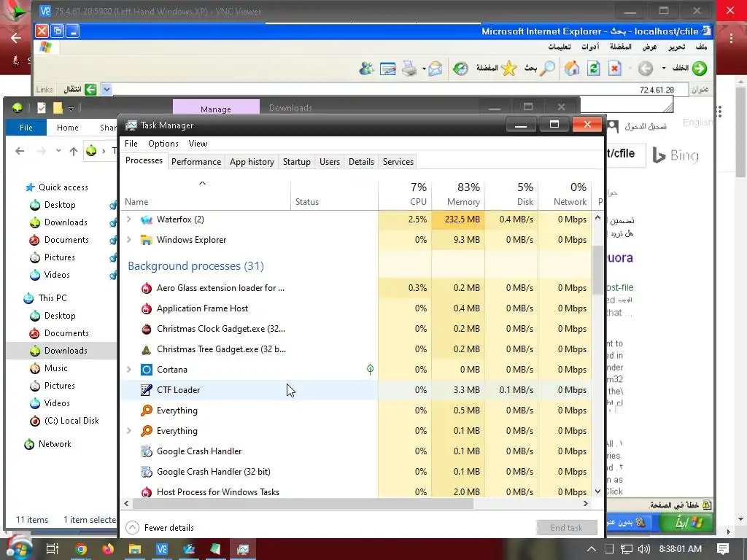The width and height of the screenshot is (747, 560).
Task: Switch to the Performance tab in Task Manager
Action: [196, 162]
